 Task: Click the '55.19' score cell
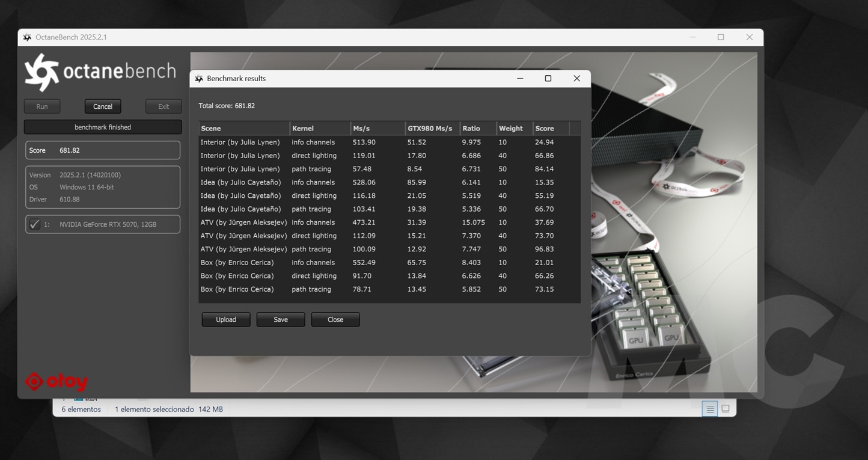coord(544,195)
